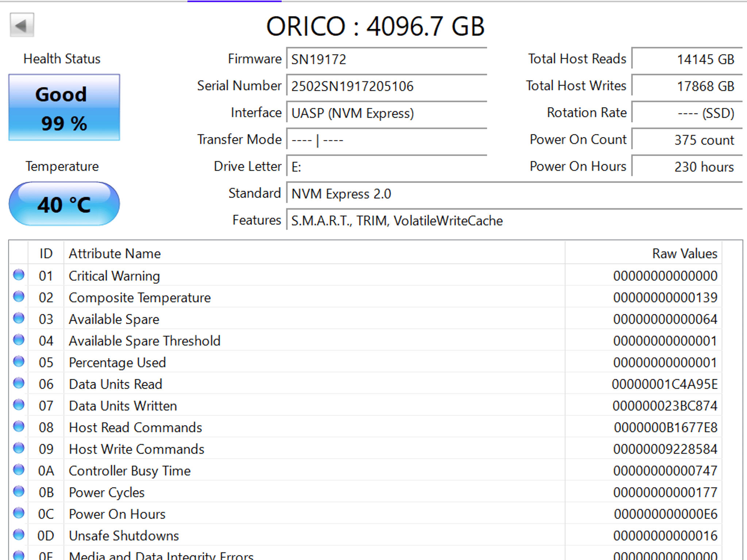Click the status dot for Data Units Read
The image size is (747, 560).
[x=19, y=383]
